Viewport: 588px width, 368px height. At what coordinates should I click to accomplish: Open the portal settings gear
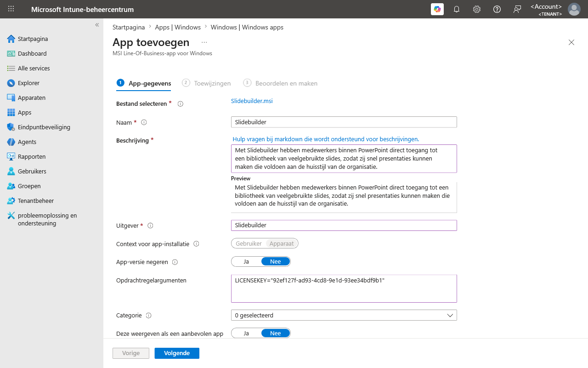[477, 9]
